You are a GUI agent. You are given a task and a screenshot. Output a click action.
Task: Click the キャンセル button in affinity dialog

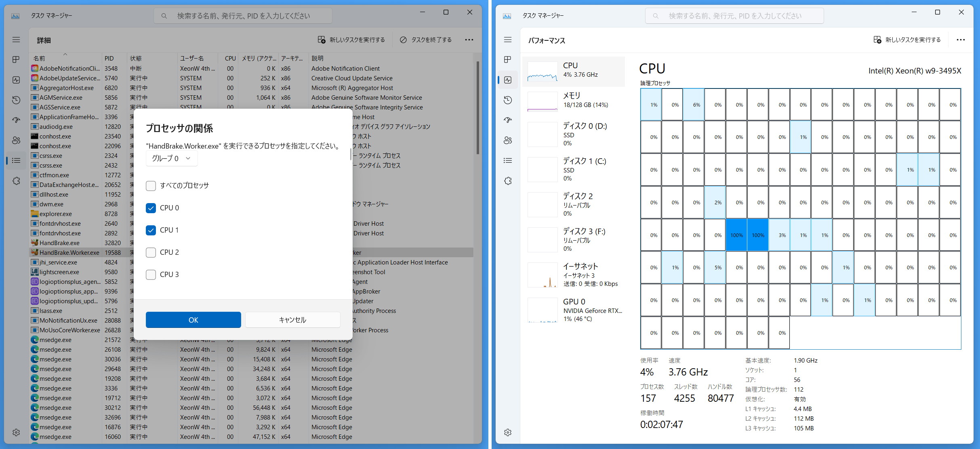point(292,320)
